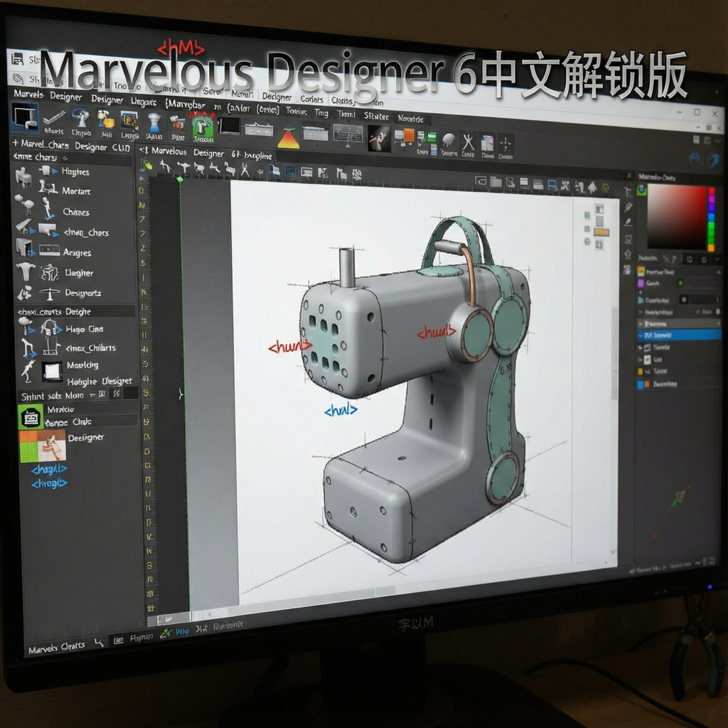Click the viewport vertical scrollbar

[x=614, y=353]
